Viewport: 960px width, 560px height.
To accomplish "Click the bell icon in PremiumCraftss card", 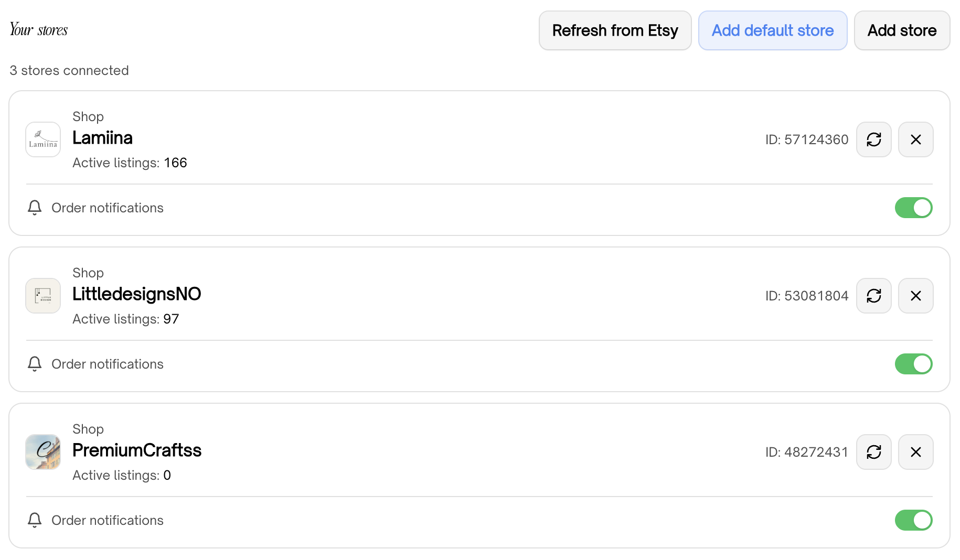I will (x=35, y=520).
